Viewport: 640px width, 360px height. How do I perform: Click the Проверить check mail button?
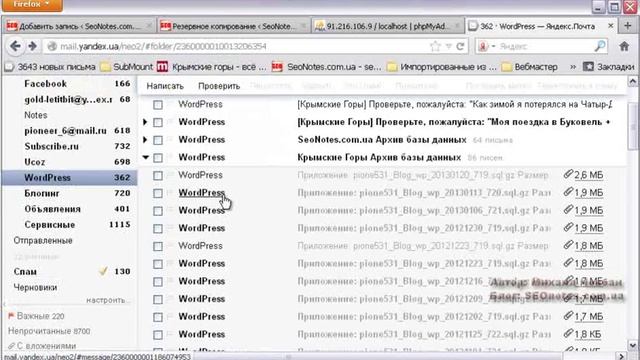pos(219,86)
